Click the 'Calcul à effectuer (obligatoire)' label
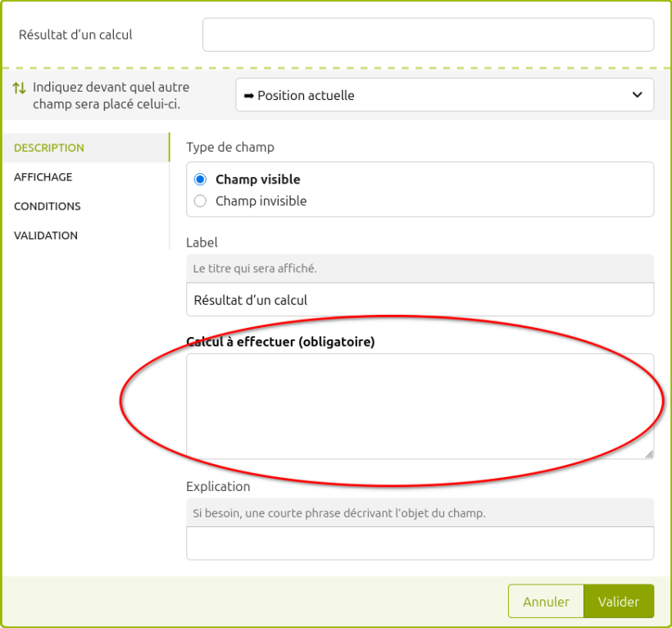 pyautogui.click(x=281, y=342)
